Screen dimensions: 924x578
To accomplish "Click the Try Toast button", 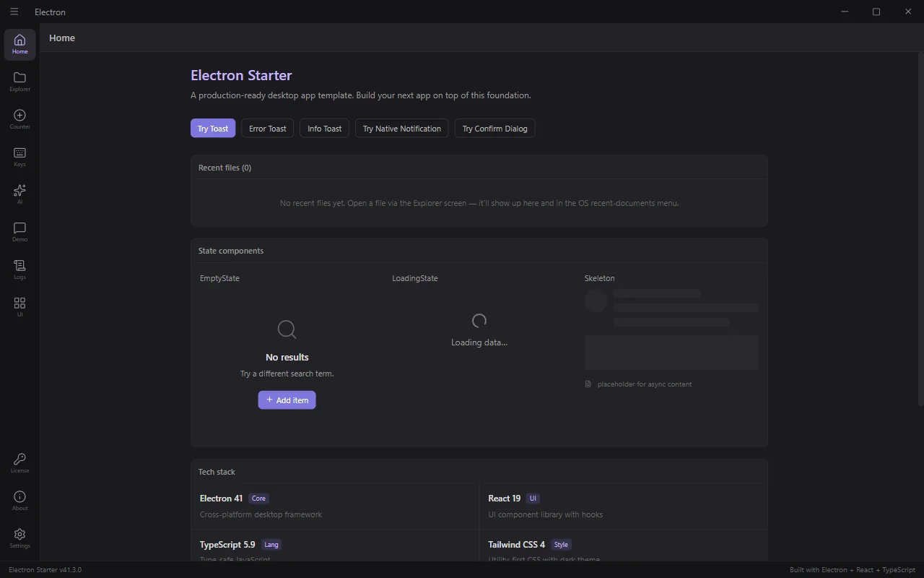I will [213, 129].
